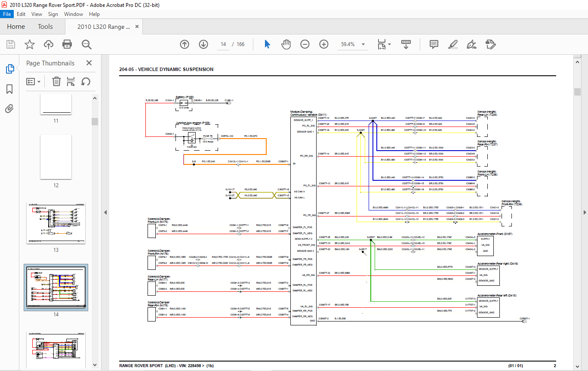Image resolution: width=588 pixels, height=371 pixels.
Task: Open the View menu
Action: 37,14
